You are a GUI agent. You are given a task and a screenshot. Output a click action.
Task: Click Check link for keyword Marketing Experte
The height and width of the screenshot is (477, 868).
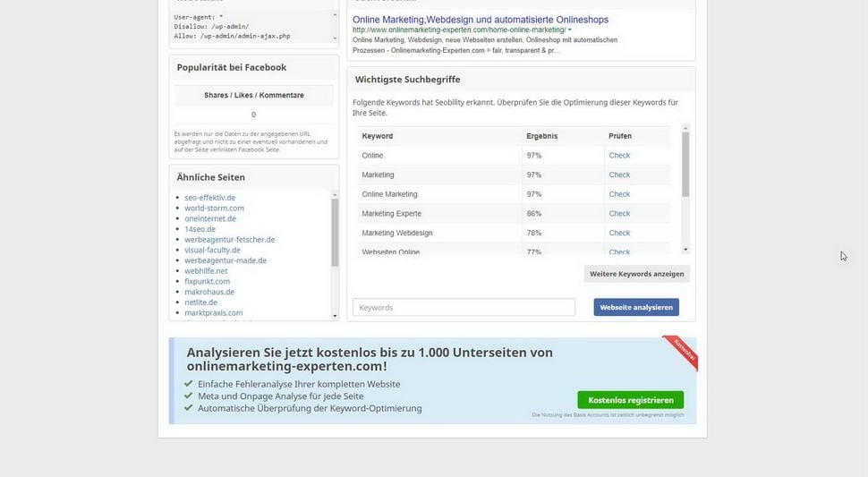click(x=619, y=214)
